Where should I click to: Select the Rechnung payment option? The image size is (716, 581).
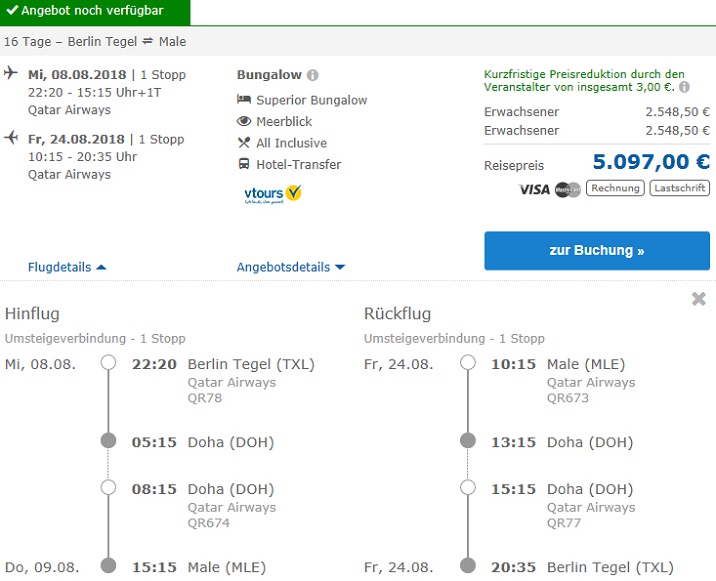[x=615, y=188]
